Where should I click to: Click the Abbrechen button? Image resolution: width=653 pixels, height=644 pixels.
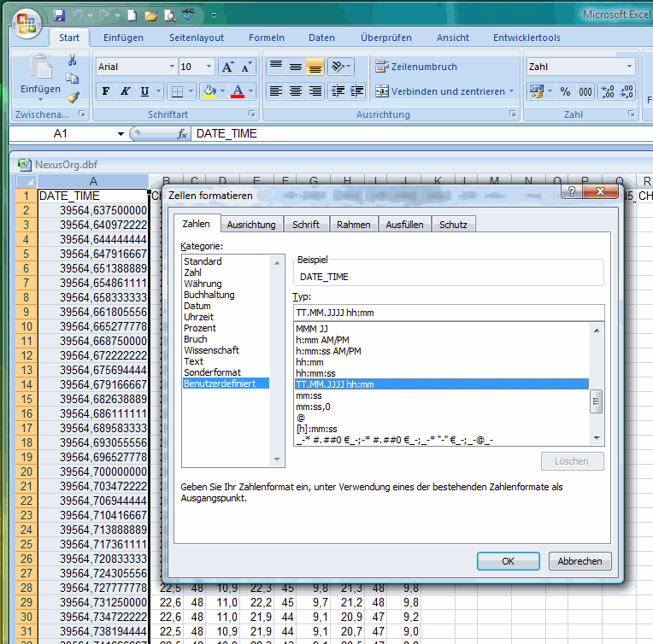(579, 561)
